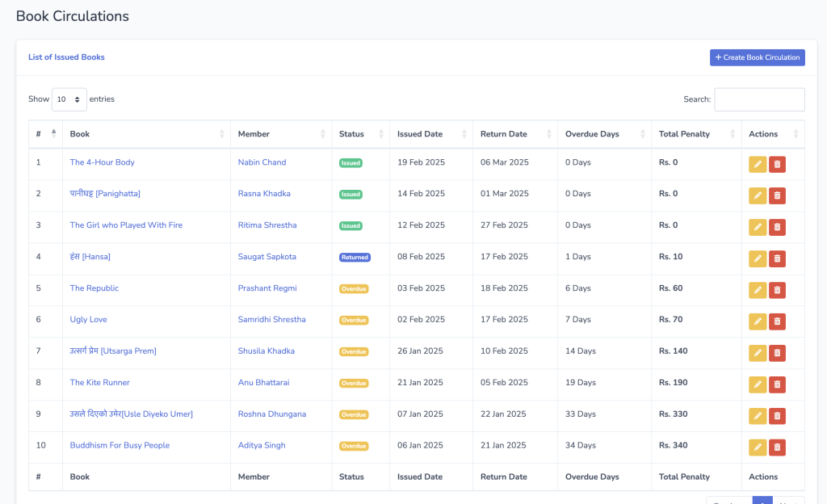Open Buddhism For Busy People link

[120, 446]
